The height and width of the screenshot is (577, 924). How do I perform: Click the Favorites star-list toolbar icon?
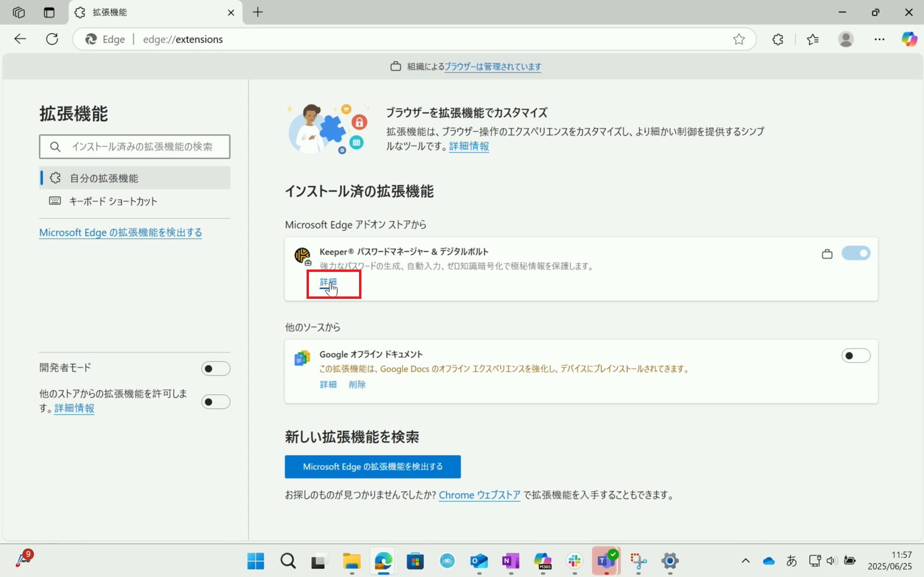pyautogui.click(x=813, y=39)
